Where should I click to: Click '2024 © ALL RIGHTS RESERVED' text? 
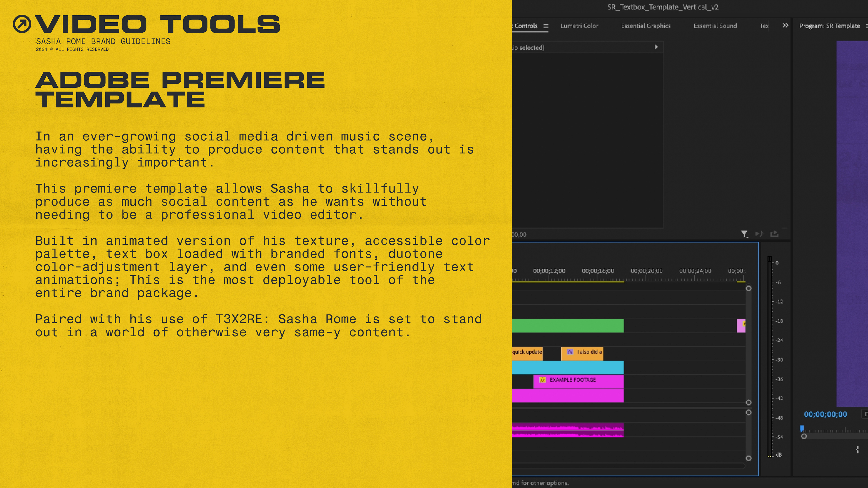point(72,49)
